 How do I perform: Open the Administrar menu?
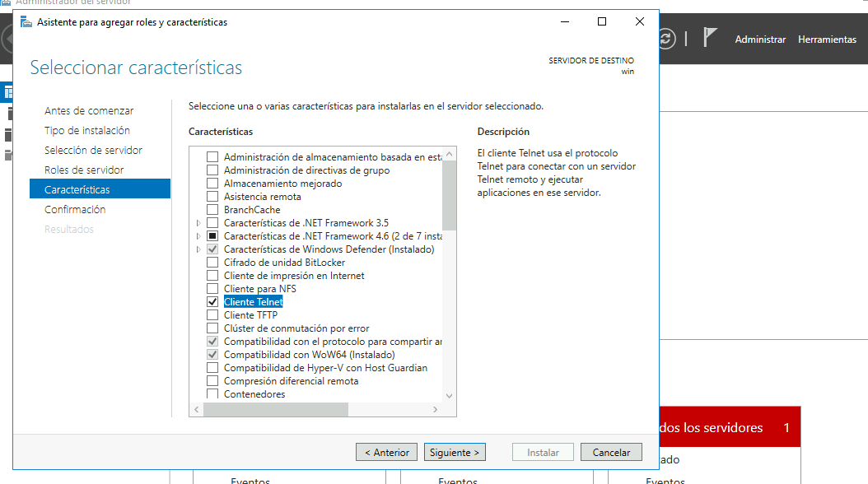pyautogui.click(x=760, y=40)
